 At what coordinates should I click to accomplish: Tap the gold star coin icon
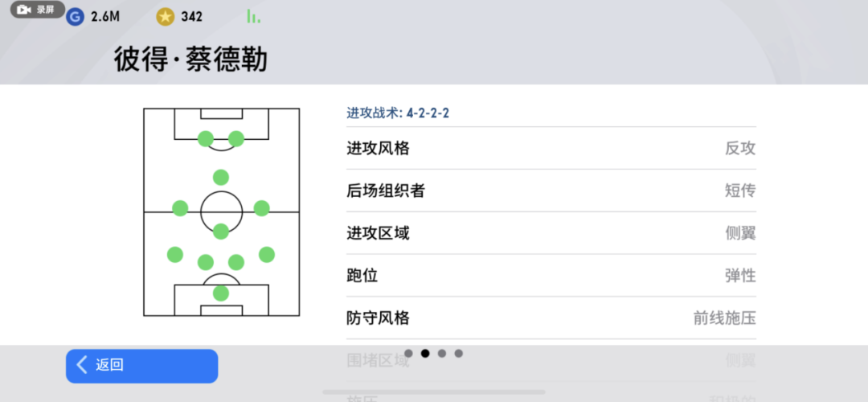click(x=165, y=17)
